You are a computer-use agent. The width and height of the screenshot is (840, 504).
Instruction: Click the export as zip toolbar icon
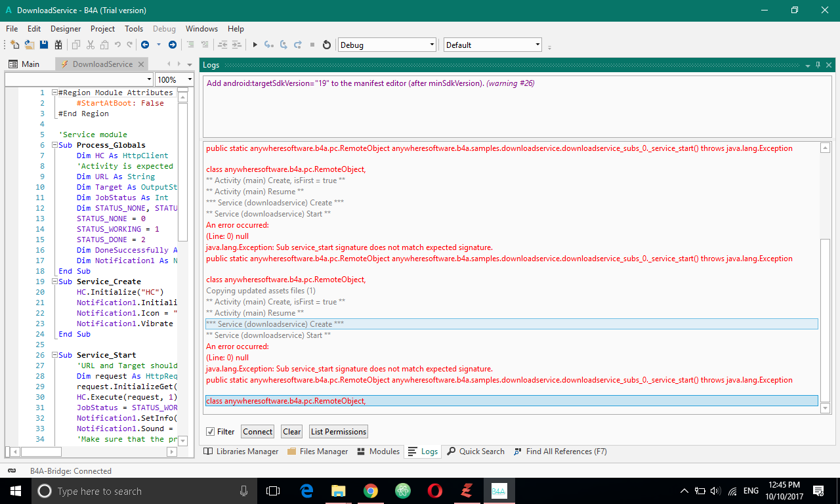58,45
